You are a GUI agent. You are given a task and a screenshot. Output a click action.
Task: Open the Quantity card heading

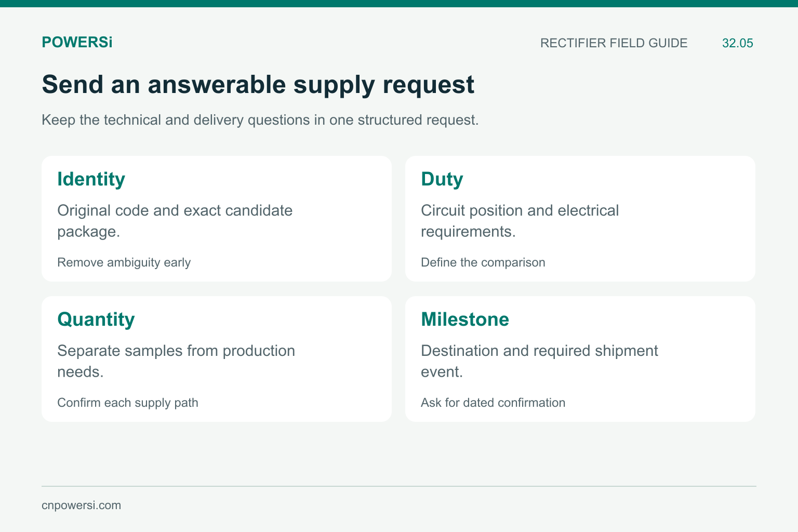(96, 320)
